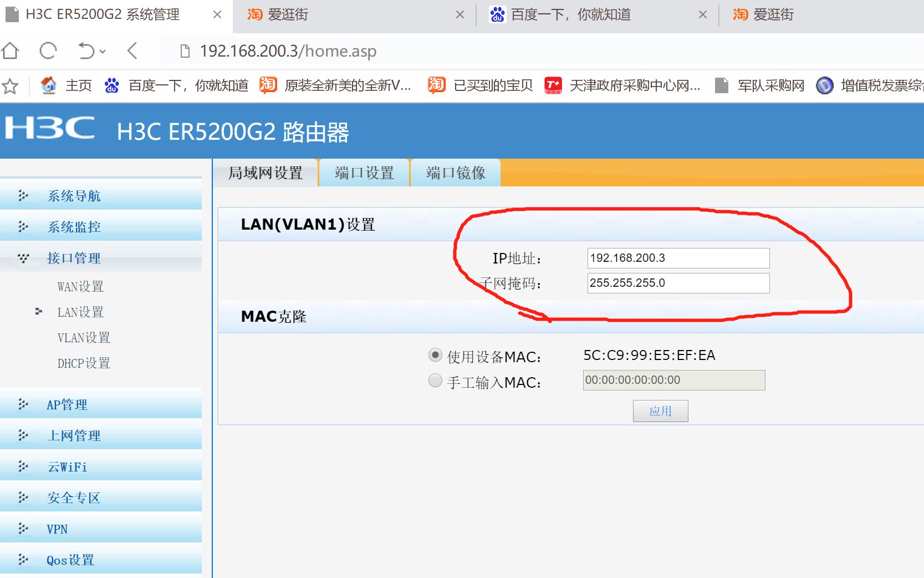Open dropdown next to undo arrow
Screen dimensions: 924x578
103,52
